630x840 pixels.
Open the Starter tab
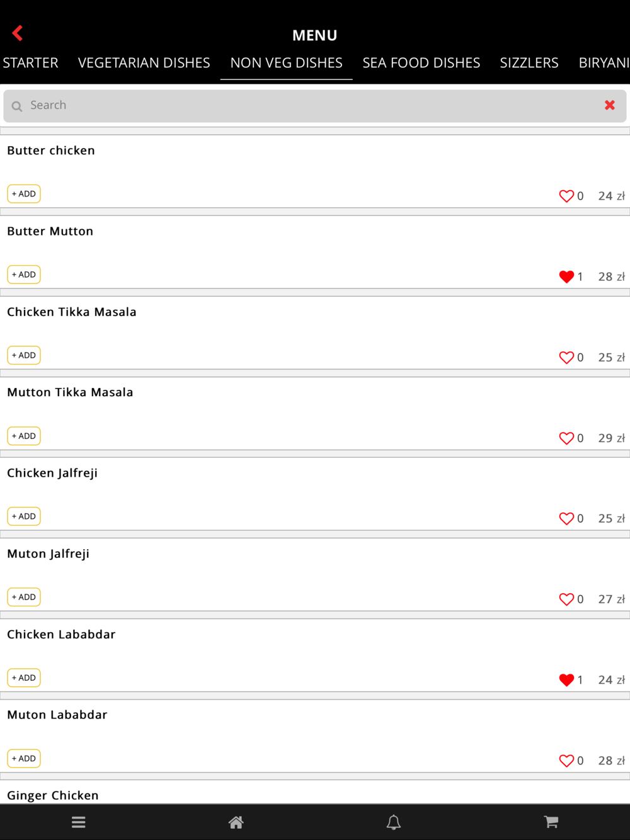[30, 63]
